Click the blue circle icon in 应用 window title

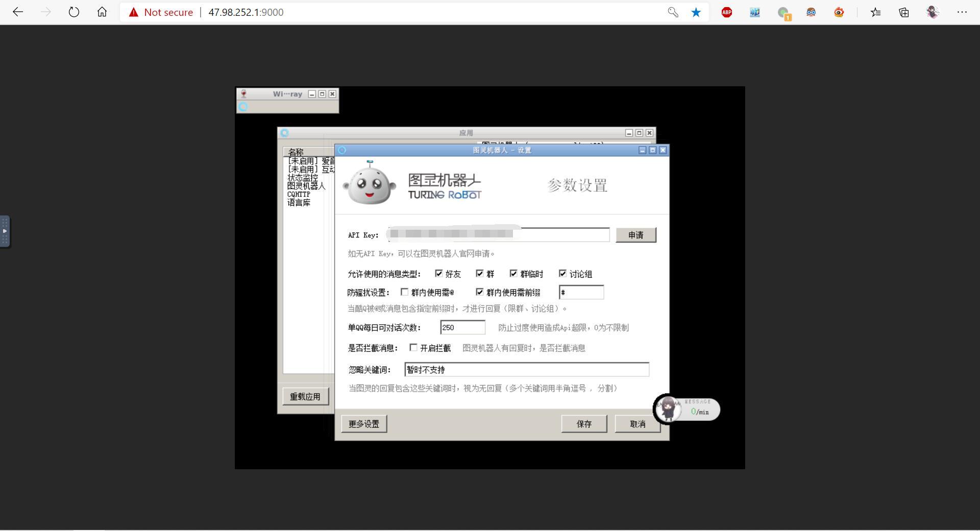(285, 133)
